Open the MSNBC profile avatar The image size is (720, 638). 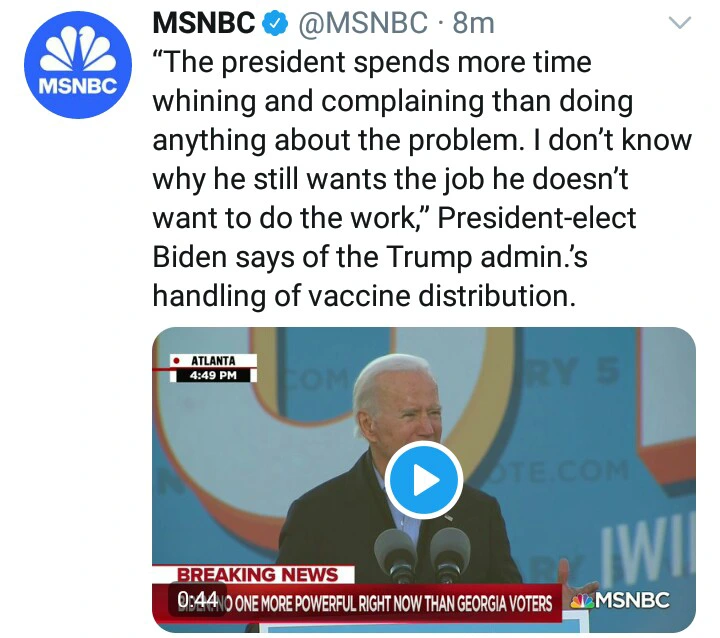coord(78,73)
